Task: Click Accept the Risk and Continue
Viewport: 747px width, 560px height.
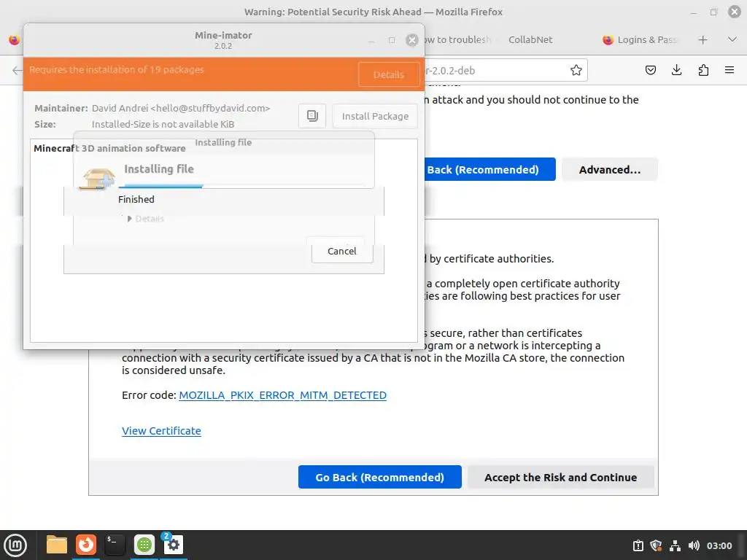Action: pos(560,477)
